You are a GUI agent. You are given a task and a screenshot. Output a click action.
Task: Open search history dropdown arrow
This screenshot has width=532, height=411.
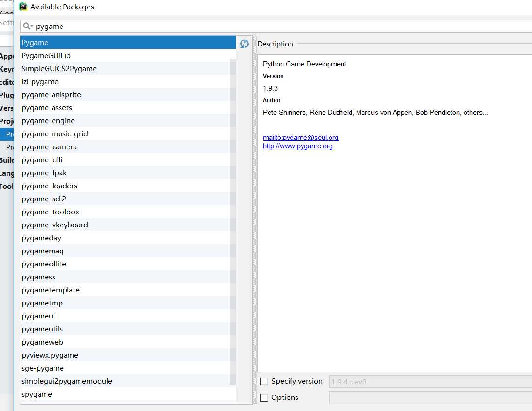coord(32,27)
